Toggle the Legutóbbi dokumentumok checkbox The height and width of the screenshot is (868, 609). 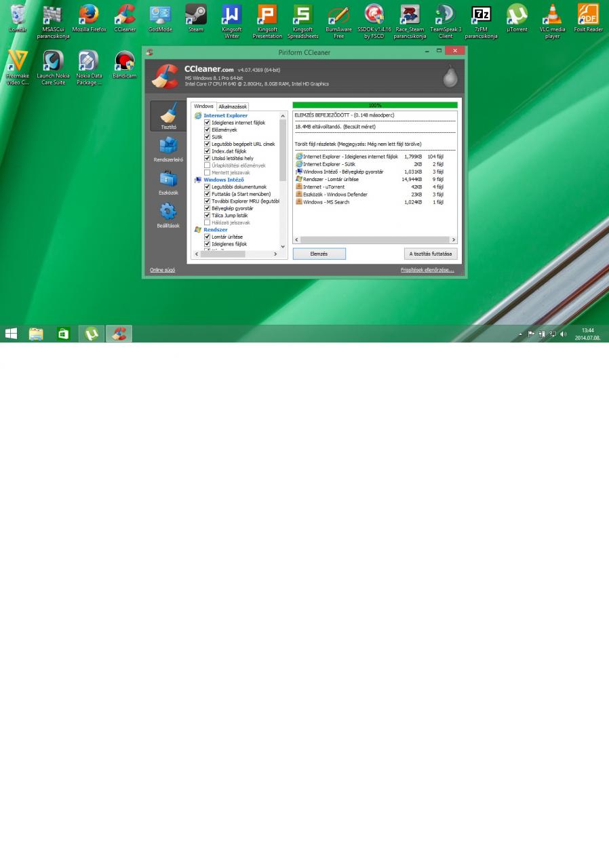click(208, 186)
